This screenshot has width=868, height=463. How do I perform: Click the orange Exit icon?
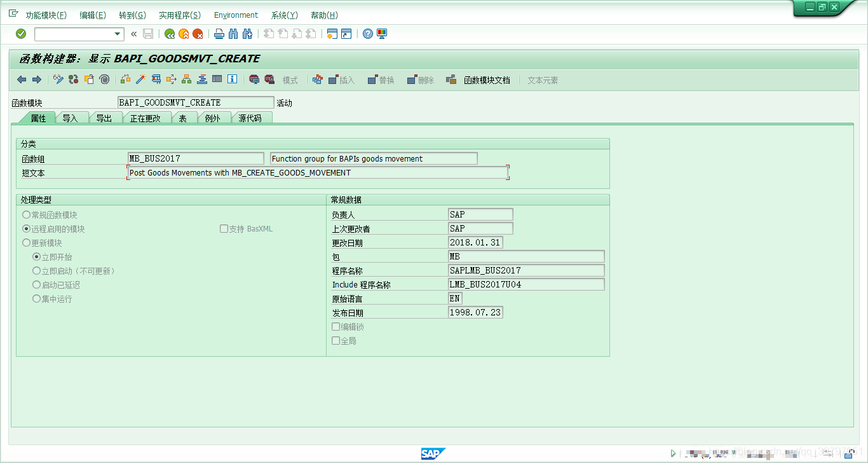tap(184, 34)
